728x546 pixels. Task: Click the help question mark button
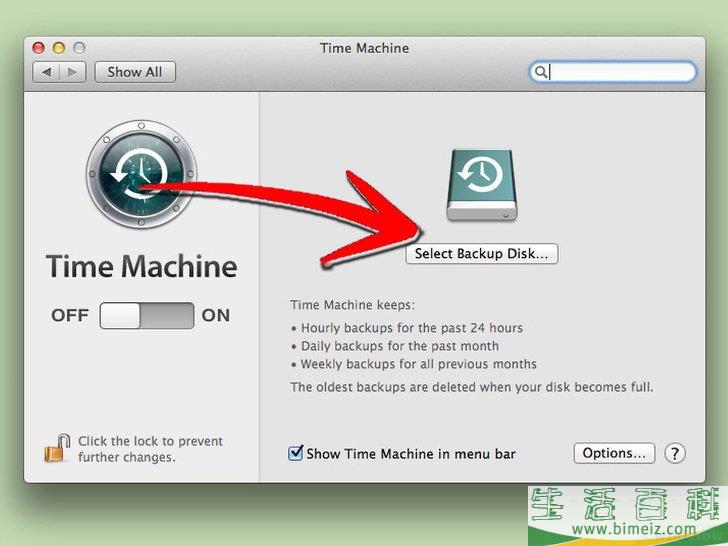(675, 453)
